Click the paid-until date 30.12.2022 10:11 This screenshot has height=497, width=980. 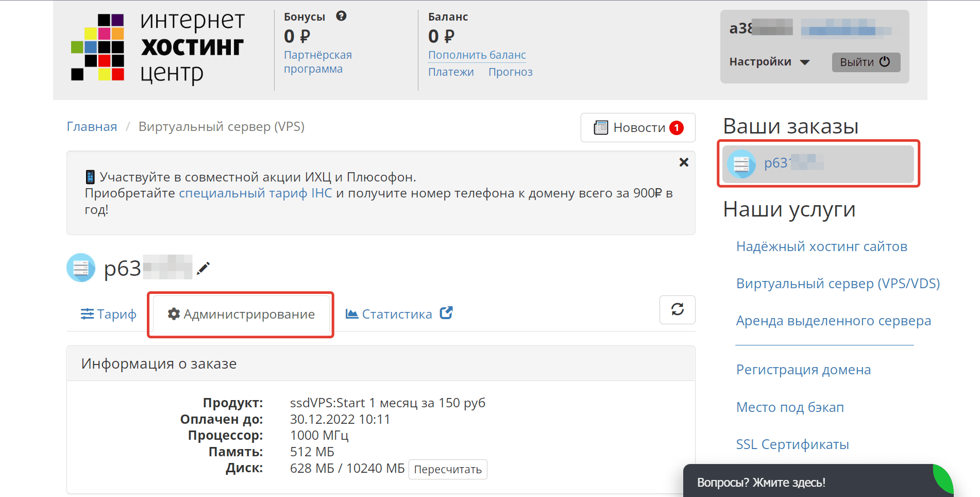coord(340,419)
